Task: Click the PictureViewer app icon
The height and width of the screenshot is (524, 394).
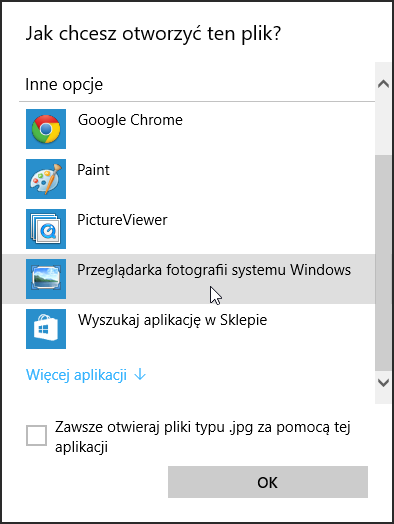Action: click(46, 229)
